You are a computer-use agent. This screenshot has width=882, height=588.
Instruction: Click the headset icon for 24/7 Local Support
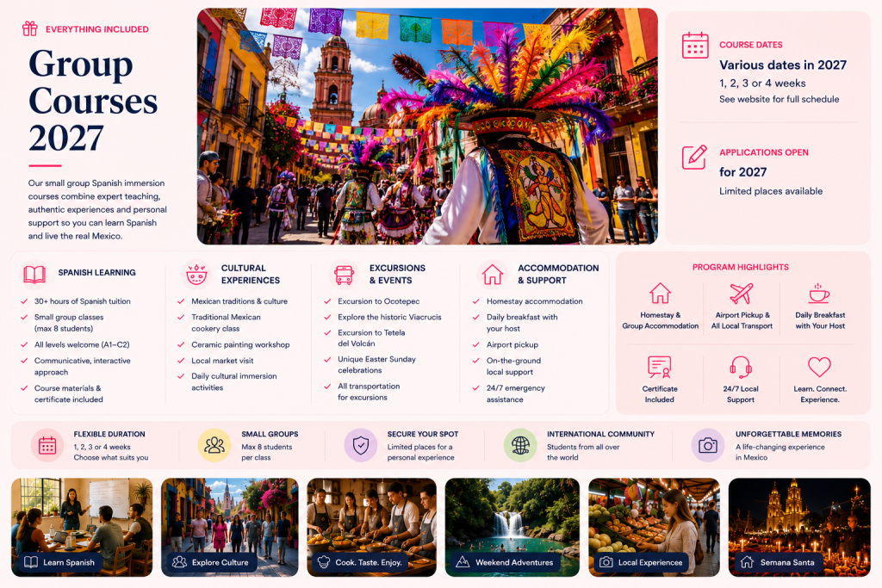(741, 367)
